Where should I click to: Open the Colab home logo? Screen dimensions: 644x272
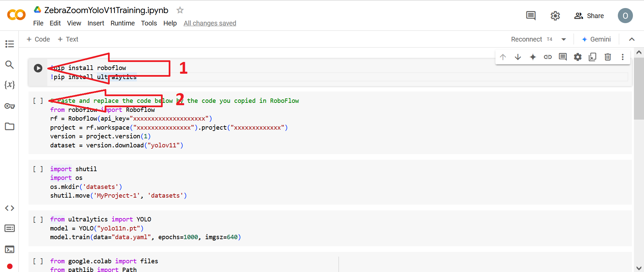point(16,15)
